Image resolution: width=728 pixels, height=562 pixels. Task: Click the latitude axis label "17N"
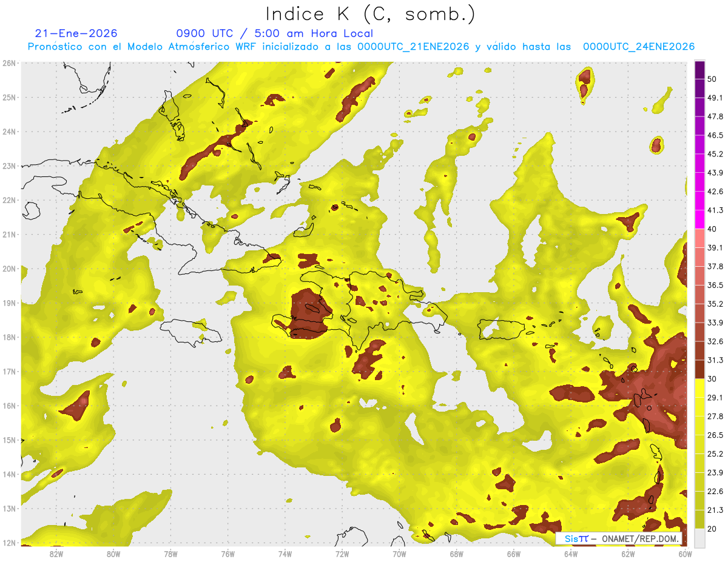click(9, 371)
